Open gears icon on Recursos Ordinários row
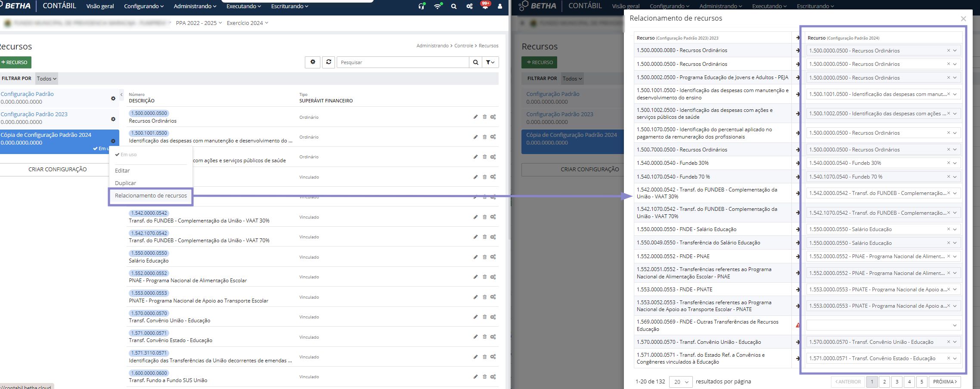 493,117
